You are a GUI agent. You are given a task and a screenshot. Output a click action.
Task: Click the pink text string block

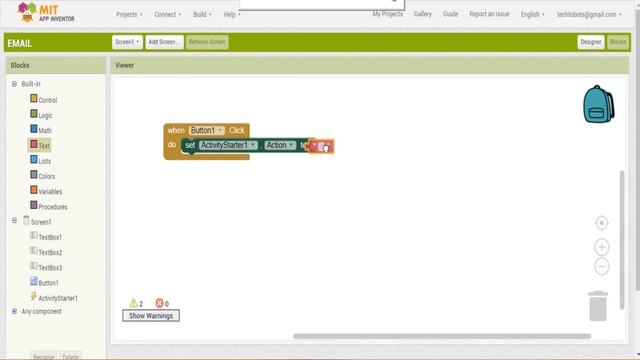(x=321, y=146)
